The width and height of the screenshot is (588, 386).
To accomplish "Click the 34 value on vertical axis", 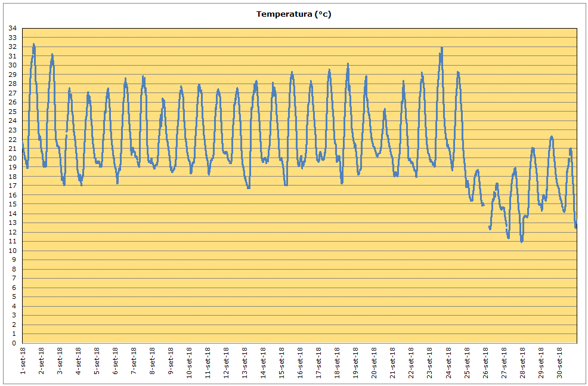I will (13, 28).
